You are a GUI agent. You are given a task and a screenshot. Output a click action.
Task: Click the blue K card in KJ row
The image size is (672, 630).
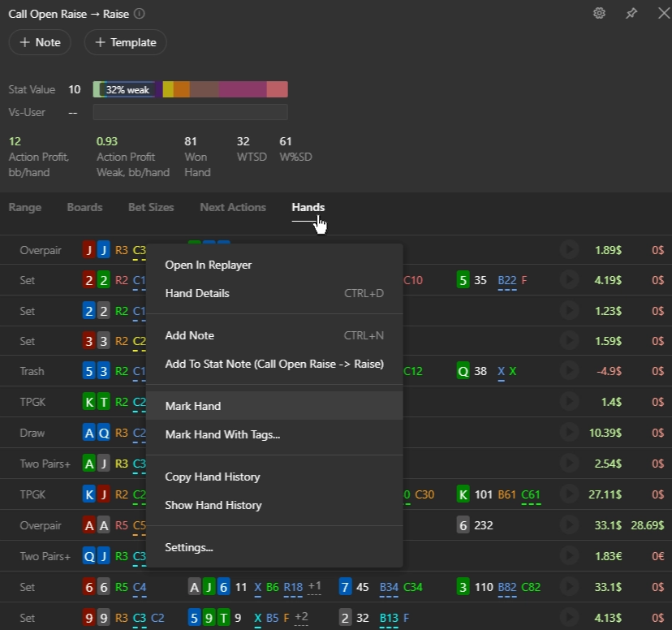click(x=88, y=494)
